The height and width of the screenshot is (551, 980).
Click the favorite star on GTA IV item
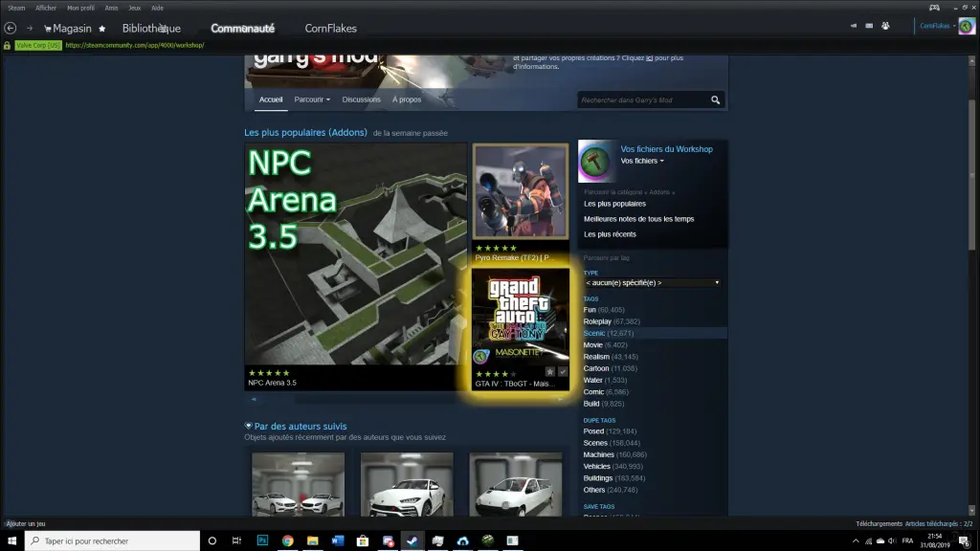point(550,372)
